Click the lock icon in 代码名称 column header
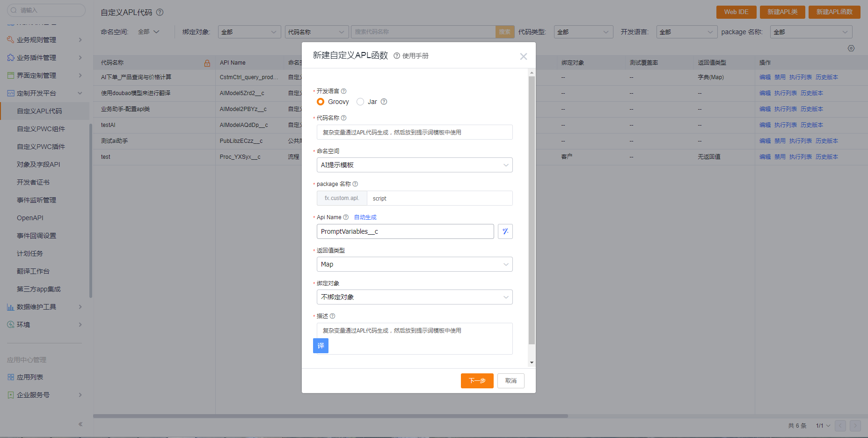This screenshot has height=438, width=868. tap(207, 63)
